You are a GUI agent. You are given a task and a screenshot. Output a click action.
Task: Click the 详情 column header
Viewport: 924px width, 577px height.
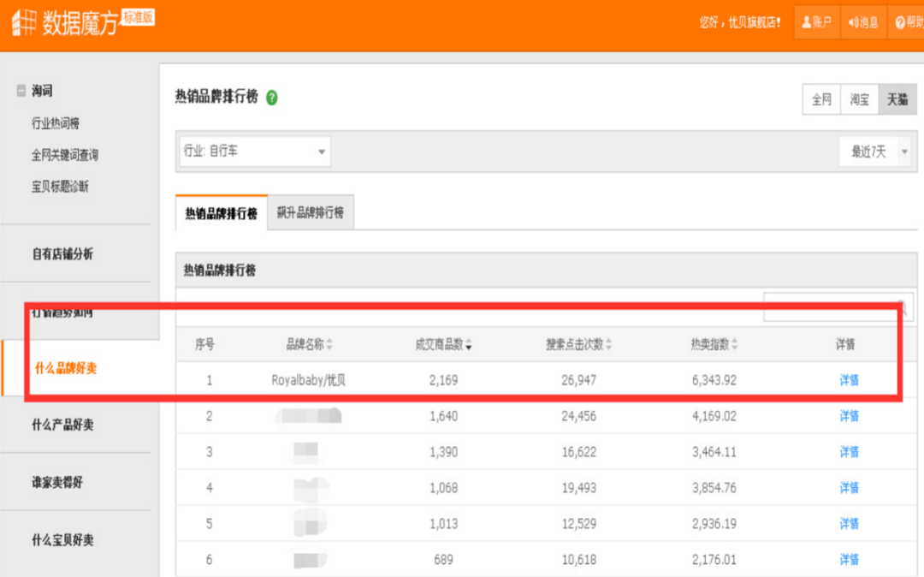pyautogui.click(x=845, y=344)
